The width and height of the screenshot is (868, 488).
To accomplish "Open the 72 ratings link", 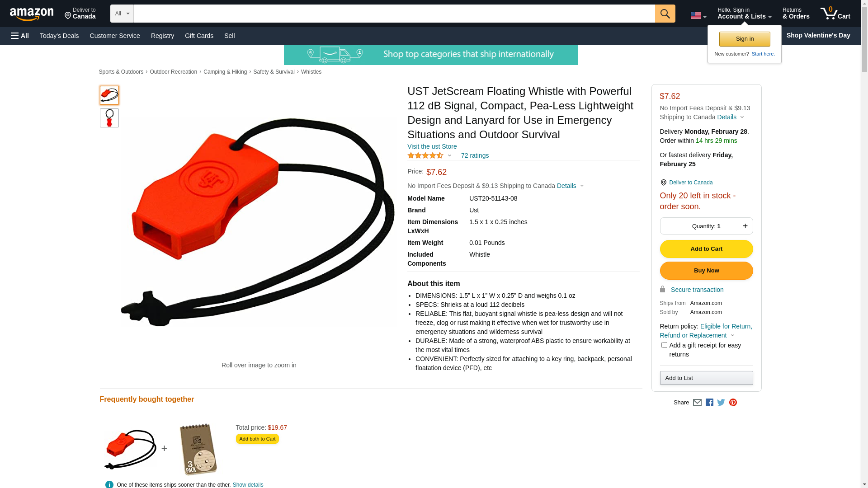I will (475, 155).
